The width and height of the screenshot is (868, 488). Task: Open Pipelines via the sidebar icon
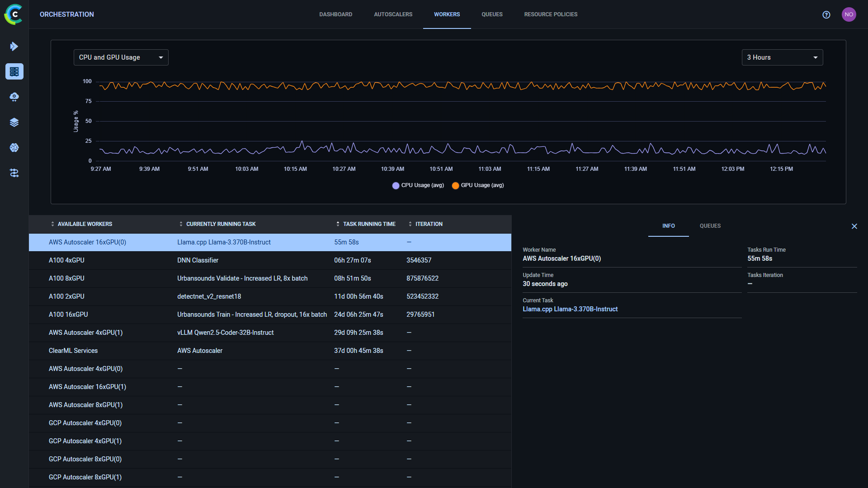(x=14, y=173)
